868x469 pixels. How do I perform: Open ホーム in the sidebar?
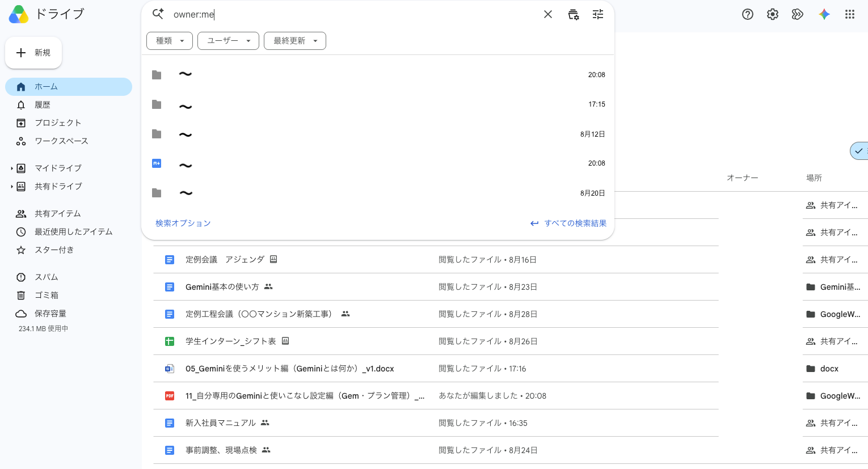pos(69,87)
